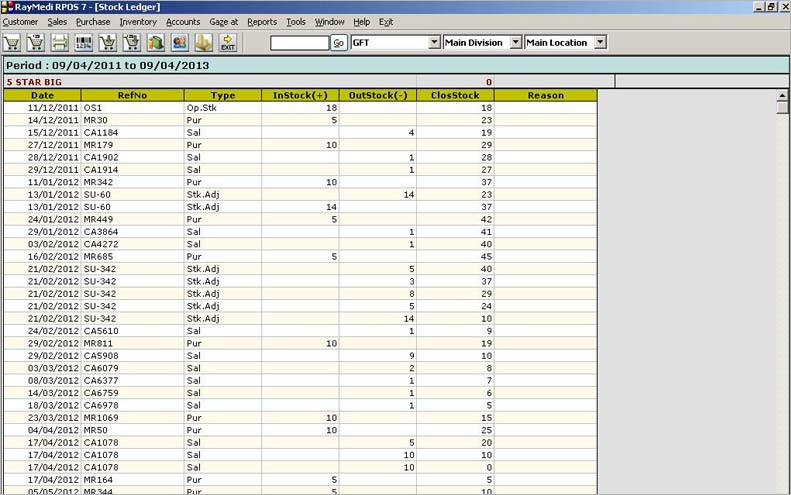The image size is (791, 495).
Task: Click the printer toolbar icon
Action: tap(60, 43)
